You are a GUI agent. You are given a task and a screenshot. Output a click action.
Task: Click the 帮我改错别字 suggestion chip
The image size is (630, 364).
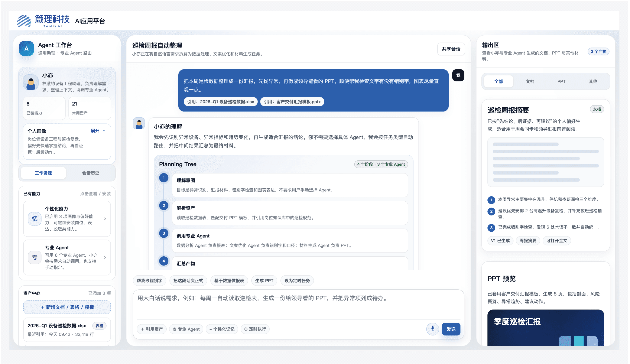[149, 280]
